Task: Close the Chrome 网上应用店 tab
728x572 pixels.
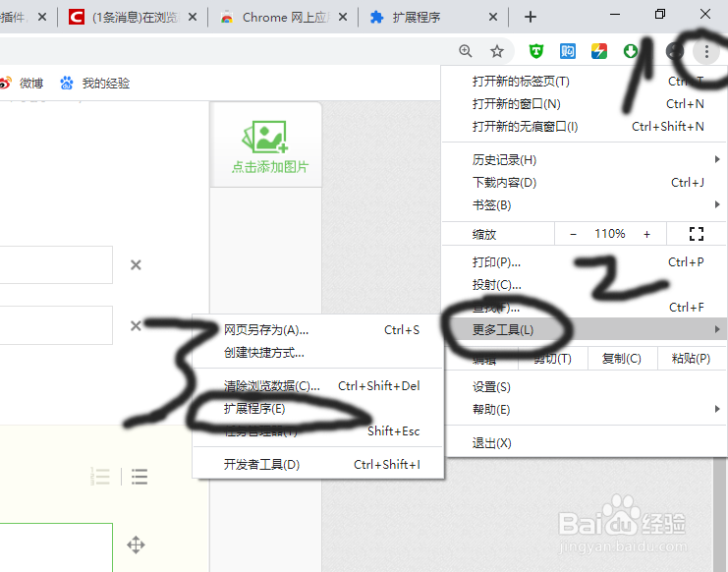Action: (343, 17)
